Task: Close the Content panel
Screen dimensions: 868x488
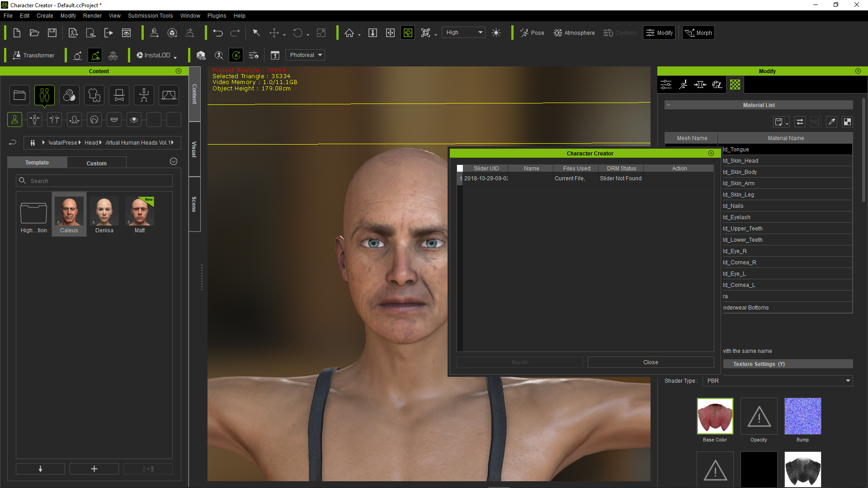Action: tap(179, 71)
